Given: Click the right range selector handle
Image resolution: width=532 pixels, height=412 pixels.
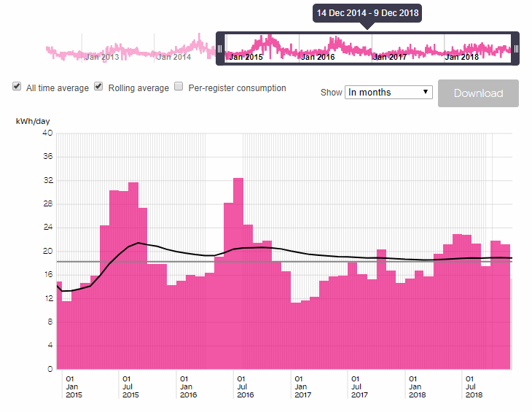Looking at the screenshot, I should click(x=516, y=49).
